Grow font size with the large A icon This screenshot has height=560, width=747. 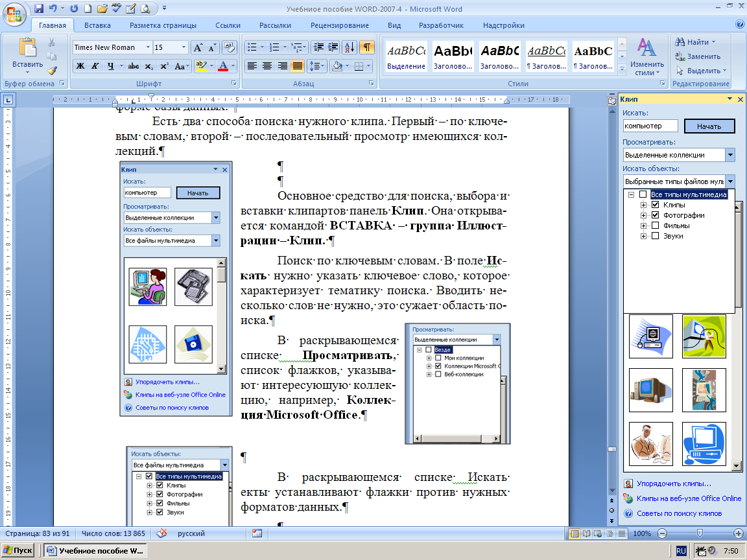[x=198, y=47]
